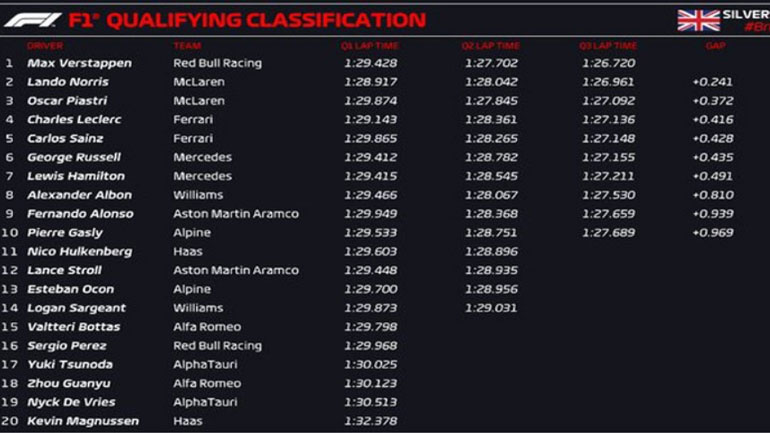Select the TEAM column header
This screenshot has height=433, width=770.
tap(187, 46)
